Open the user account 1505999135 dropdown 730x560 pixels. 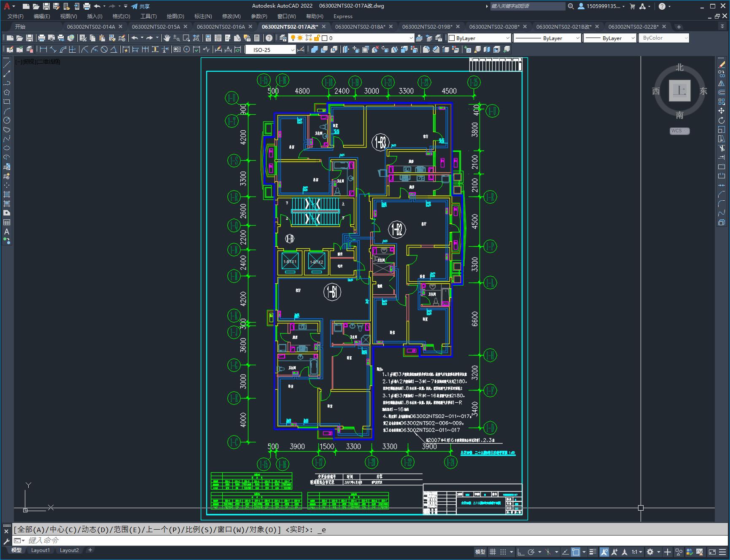pyautogui.click(x=601, y=6)
